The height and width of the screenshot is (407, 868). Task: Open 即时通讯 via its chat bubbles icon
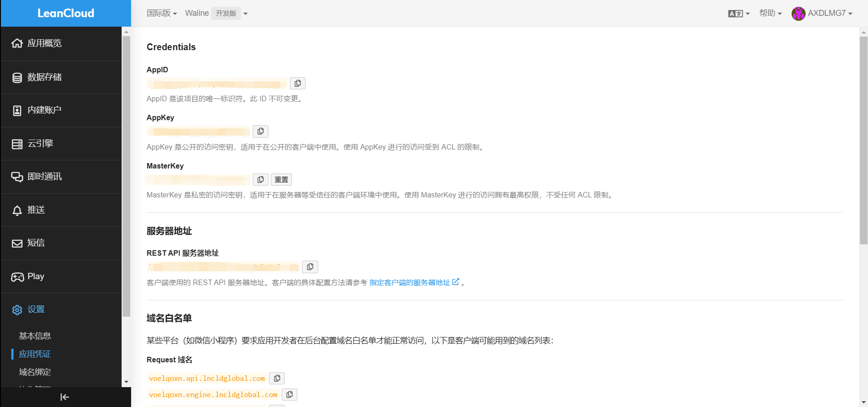click(17, 177)
